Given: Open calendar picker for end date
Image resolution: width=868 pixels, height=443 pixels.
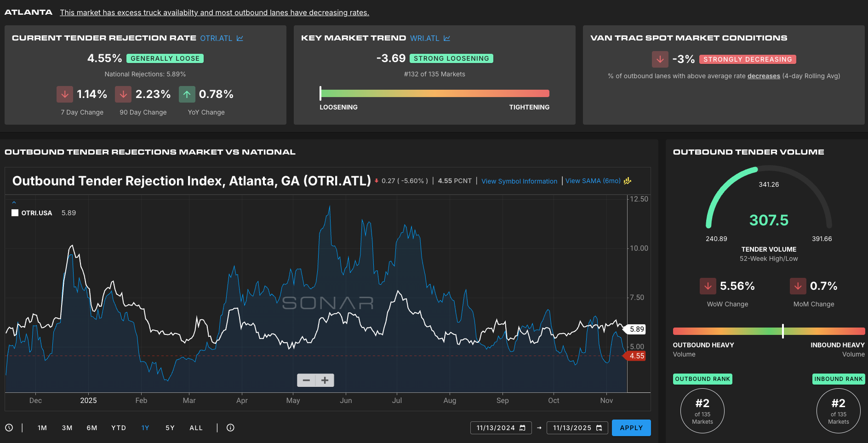Looking at the screenshot, I should (x=599, y=428).
